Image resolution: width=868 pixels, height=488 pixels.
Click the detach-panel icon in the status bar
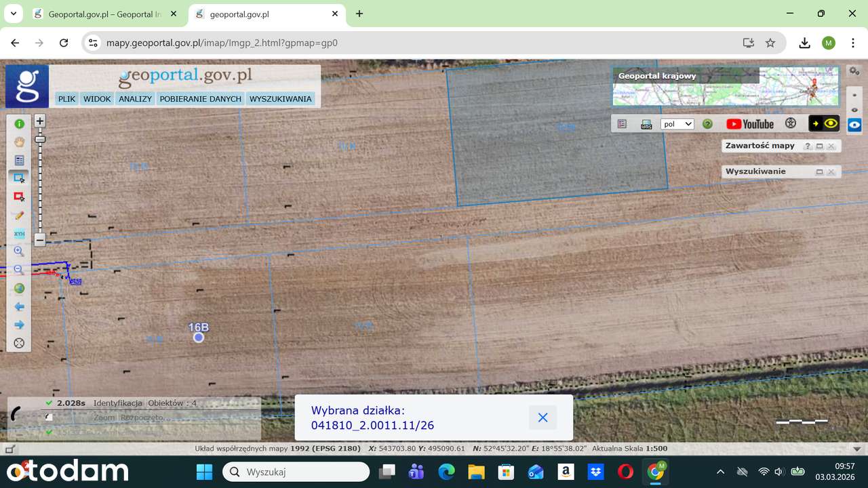coord(9,449)
